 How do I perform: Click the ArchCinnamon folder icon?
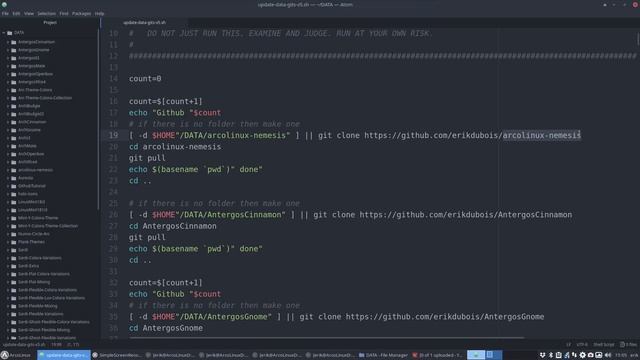pyautogui.click(x=13, y=122)
